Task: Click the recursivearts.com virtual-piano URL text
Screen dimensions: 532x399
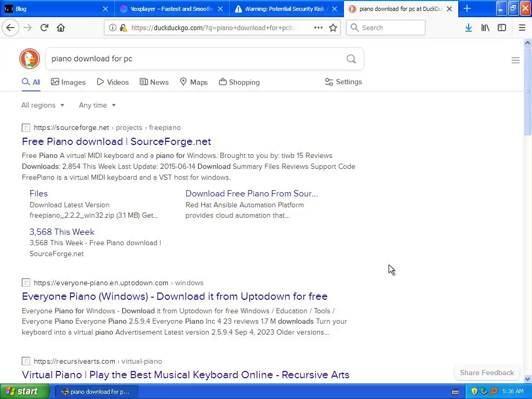Action: pyautogui.click(x=98, y=361)
